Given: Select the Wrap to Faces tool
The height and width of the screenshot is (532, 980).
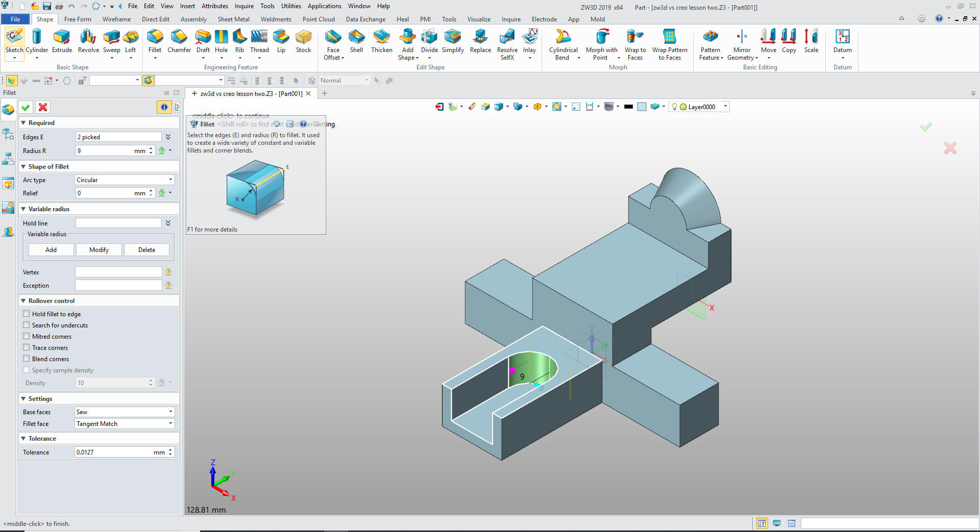Looking at the screenshot, I should pos(635,44).
